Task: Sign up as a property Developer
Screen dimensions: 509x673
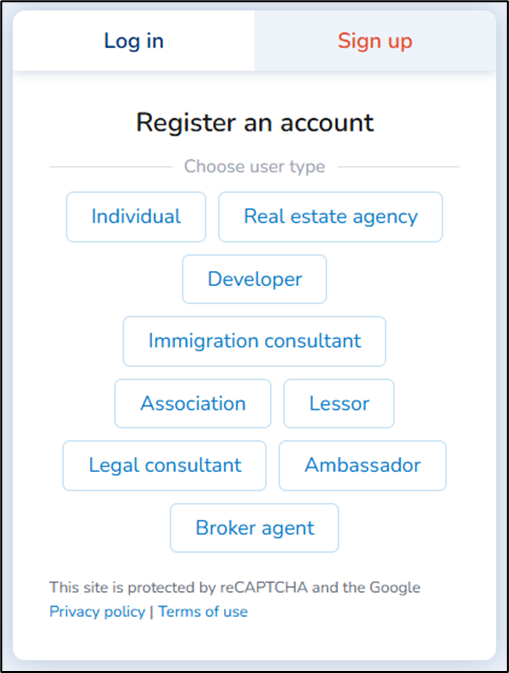Action: pos(254,279)
